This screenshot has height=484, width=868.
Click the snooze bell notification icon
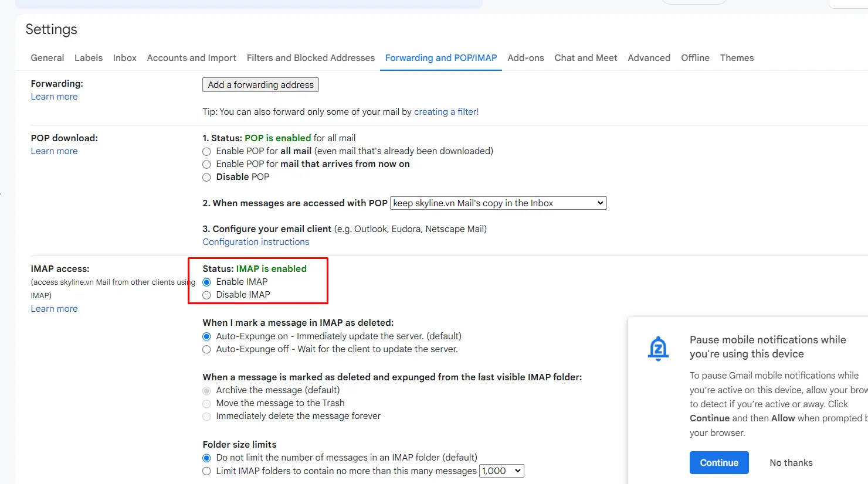point(658,349)
